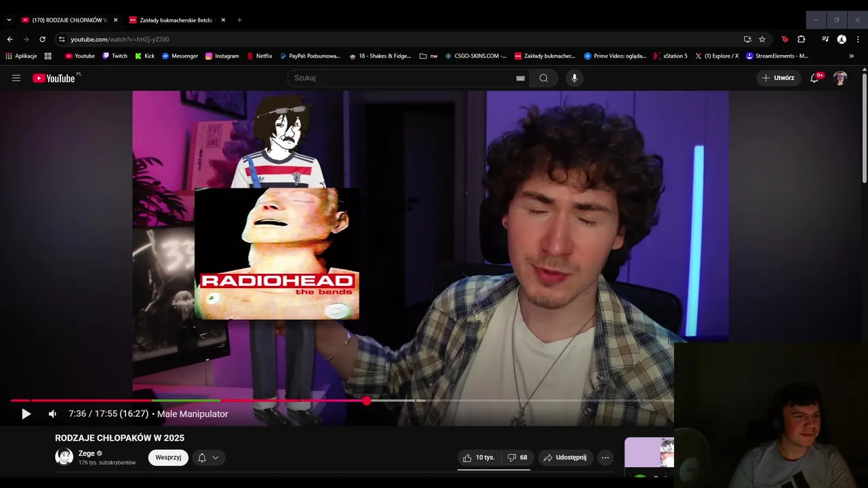Screen dimensions: 868x488
Task: Open the YouTube hamburger guide menu
Action: [16, 78]
